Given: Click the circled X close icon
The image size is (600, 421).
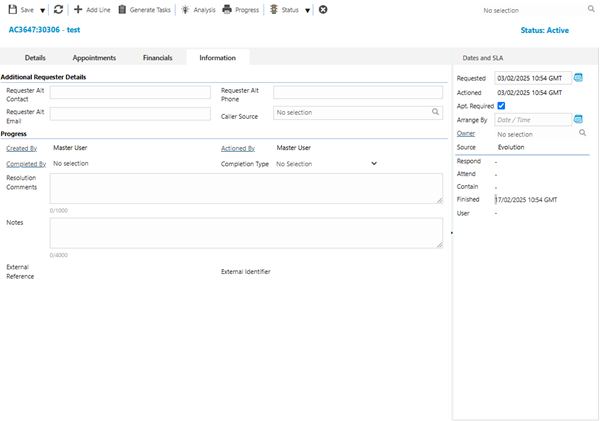Looking at the screenshot, I should pos(323,9).
